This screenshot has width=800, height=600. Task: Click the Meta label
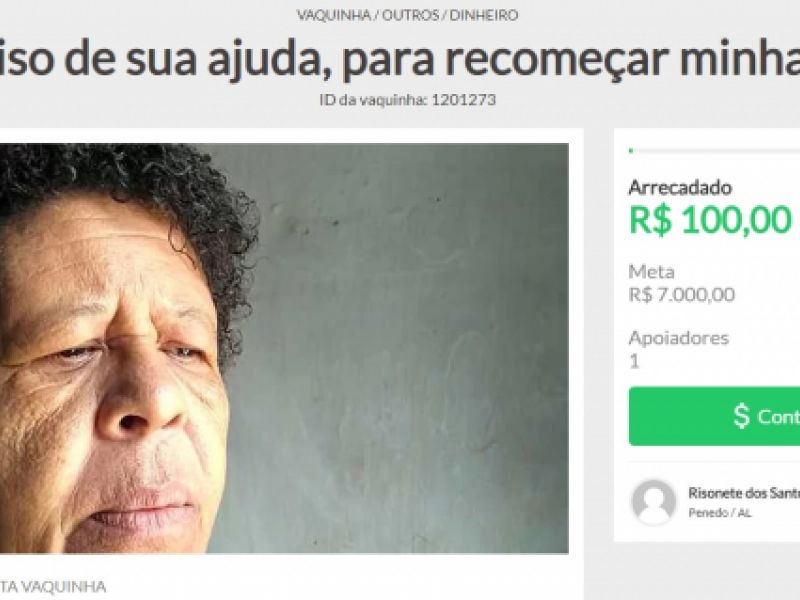point(651,272)
